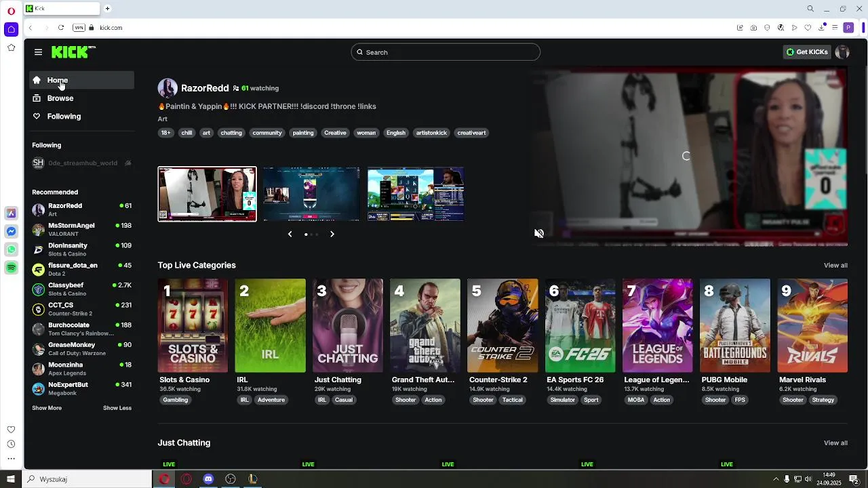Open the browser downloads icon
Screen dimensions: 868x488
[x=821, y=28]
